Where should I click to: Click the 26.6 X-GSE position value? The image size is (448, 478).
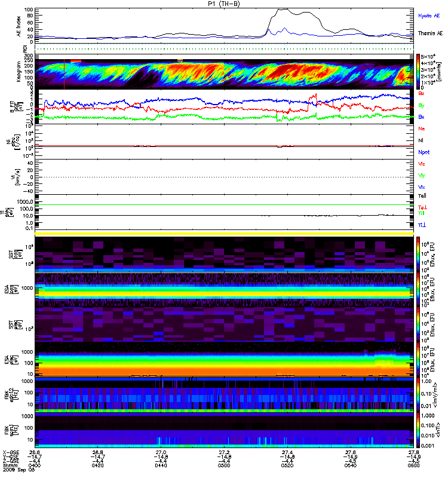pos(34,452)
